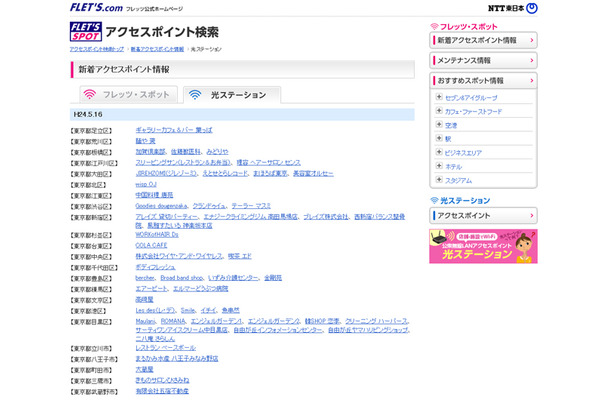Open the ビジネスエリア sidebar link
610x400 pixels.
tap(463, 153)
